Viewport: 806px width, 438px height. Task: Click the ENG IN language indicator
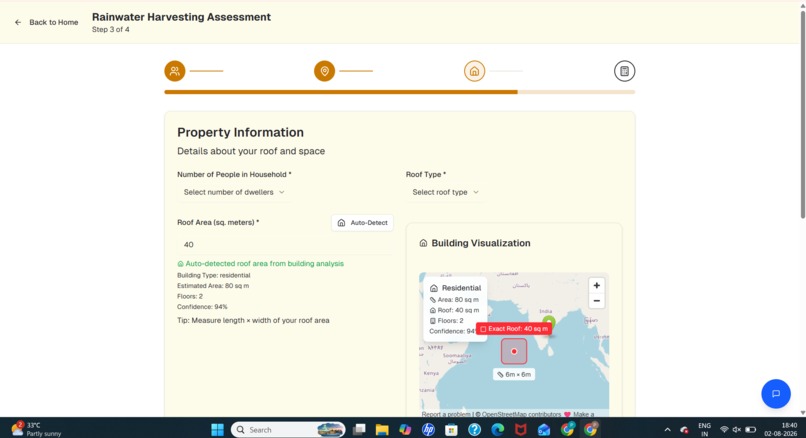(704, 430)
